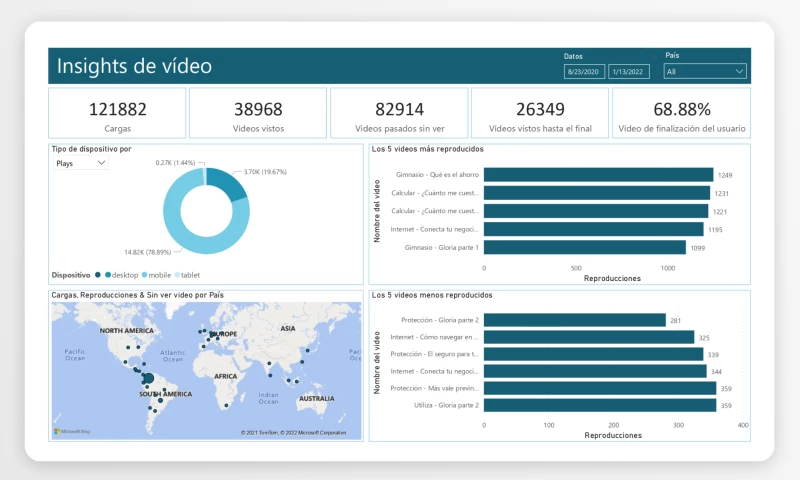This screenshot has height=480, width=800.
Task: Click 'Los 5 videos menos reproducidos' heading
Action: (432, 295)
